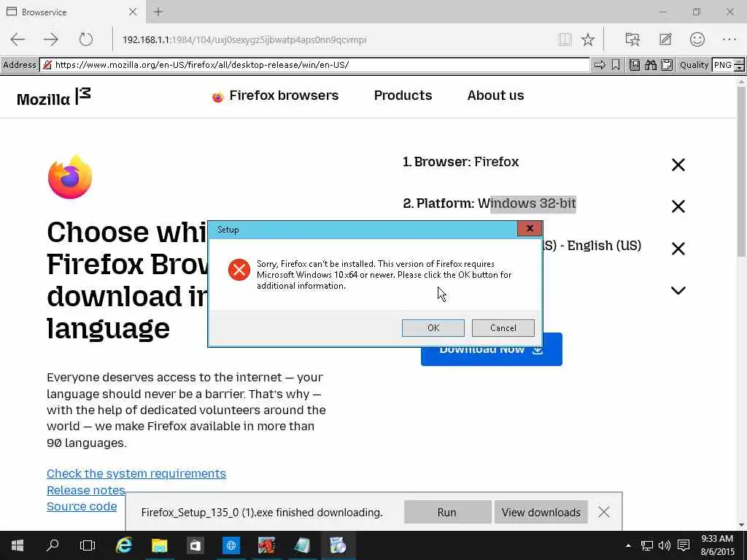747x560 pixels.
Task: Click the Make a Web Note icon
Action: [x=665, y=39]
